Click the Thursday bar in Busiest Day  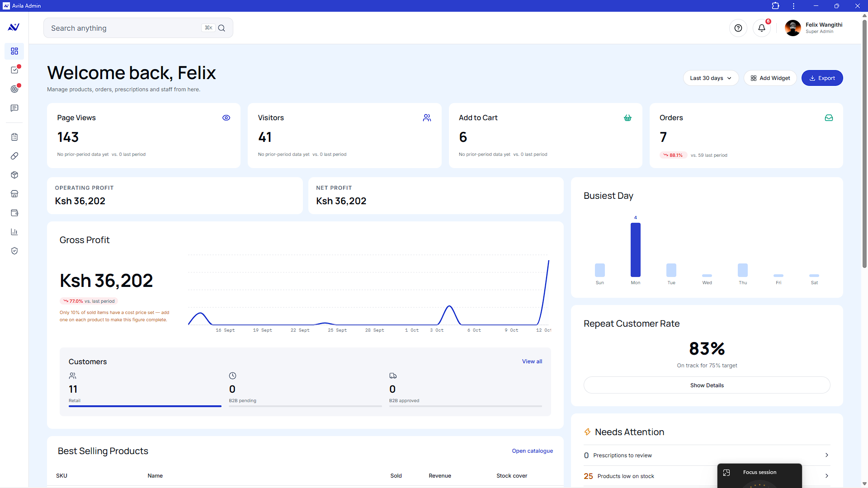click(743, 270)
